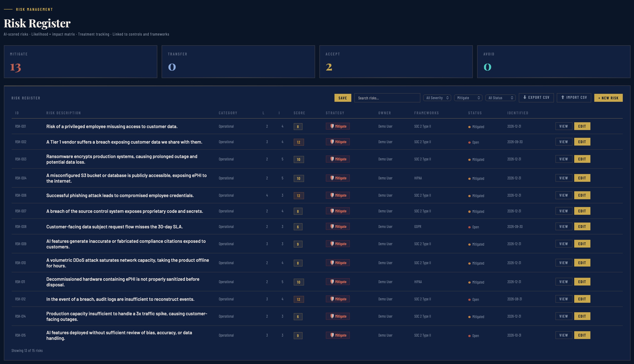634x364 pixels.
Task: Edit RSK-012 audit logs risk
Action: [582, 299]
